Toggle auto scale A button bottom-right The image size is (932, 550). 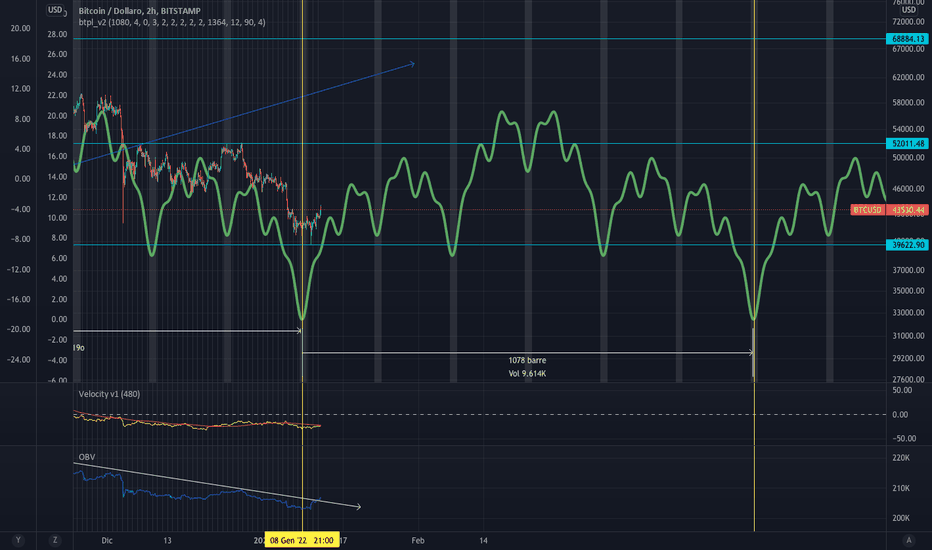click(x=908, y=540)
